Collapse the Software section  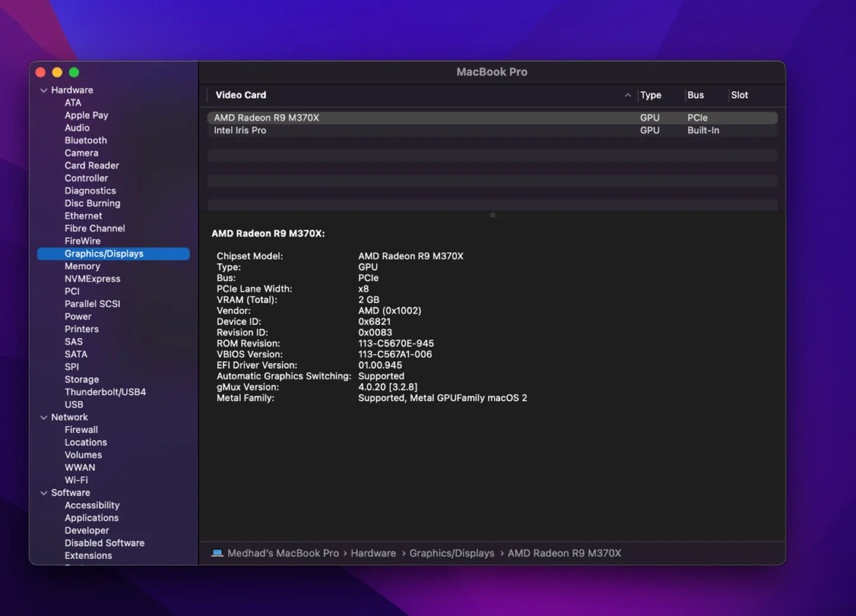pyautogui.click(x=44, y=492)
